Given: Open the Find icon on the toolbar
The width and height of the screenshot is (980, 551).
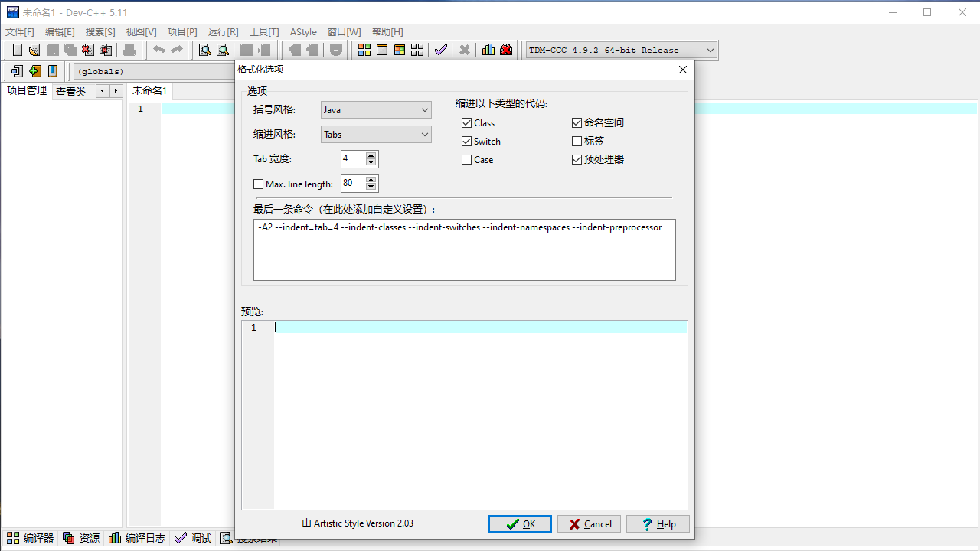Looking at the screenshot, I should point(204,50).
